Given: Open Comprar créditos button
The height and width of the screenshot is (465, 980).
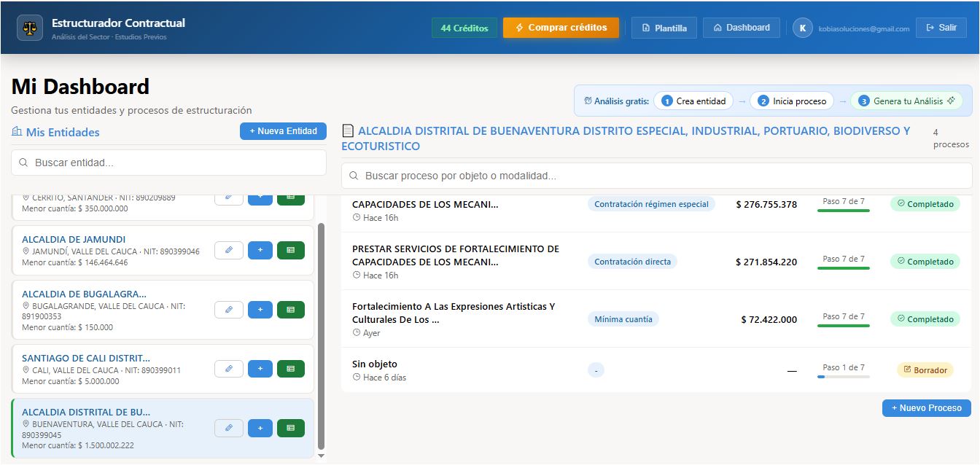Looking at the screenshot, I should 561,28.
